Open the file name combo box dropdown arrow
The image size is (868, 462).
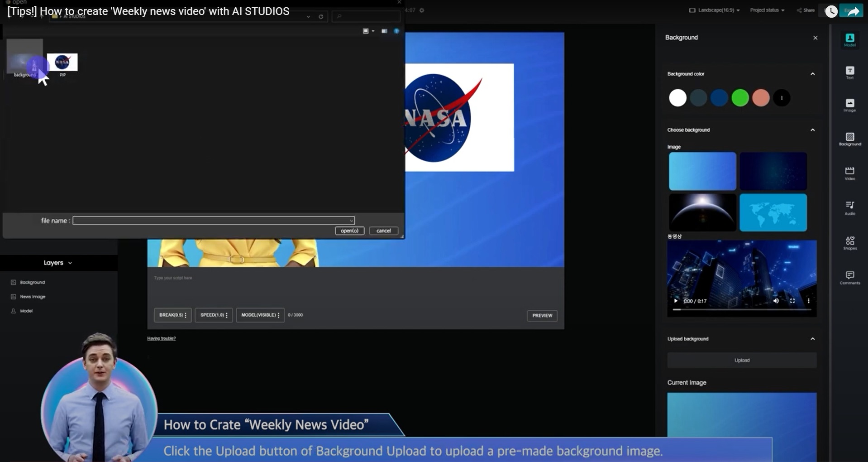point(351,221)
